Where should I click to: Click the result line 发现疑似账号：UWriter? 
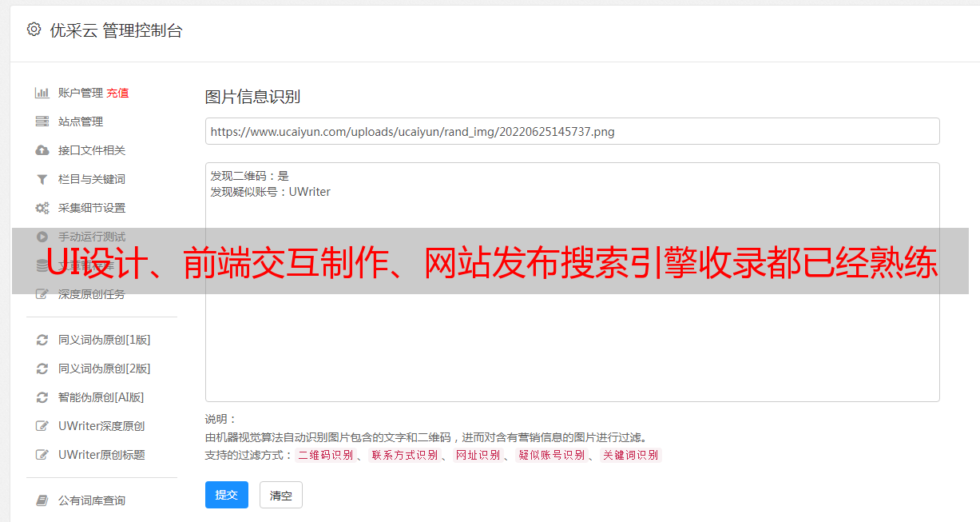point(271,192)
